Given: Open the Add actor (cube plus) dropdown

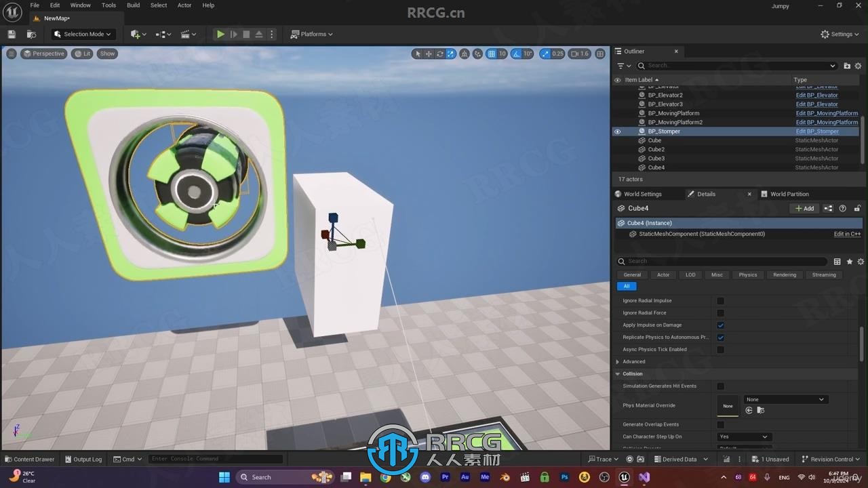Looking at the screenshot, I should click(138, 34).
